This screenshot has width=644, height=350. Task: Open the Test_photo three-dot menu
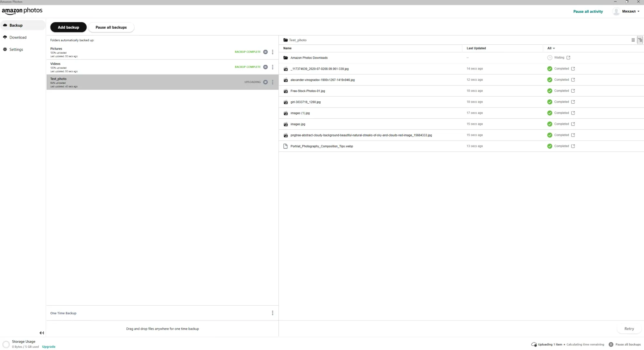coord(272,82)
